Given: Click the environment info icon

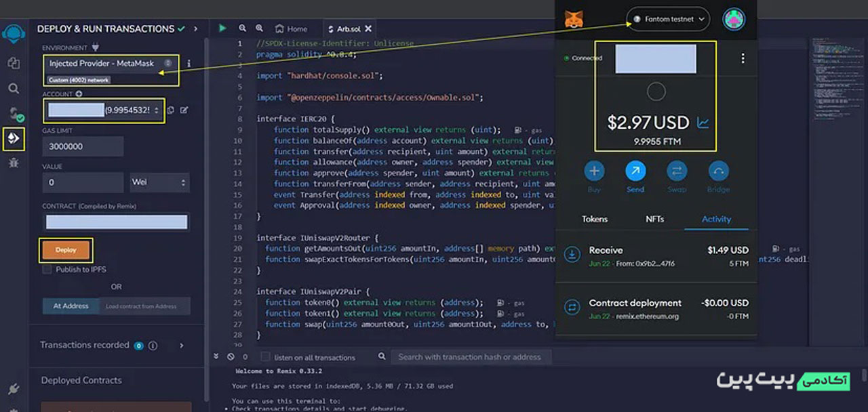Looking at the screenshot, I should 189,63.
